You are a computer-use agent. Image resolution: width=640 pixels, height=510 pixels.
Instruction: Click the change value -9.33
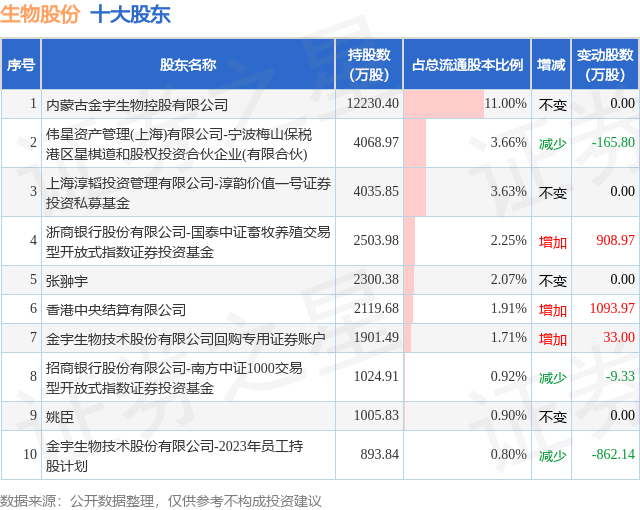(620, 376)
